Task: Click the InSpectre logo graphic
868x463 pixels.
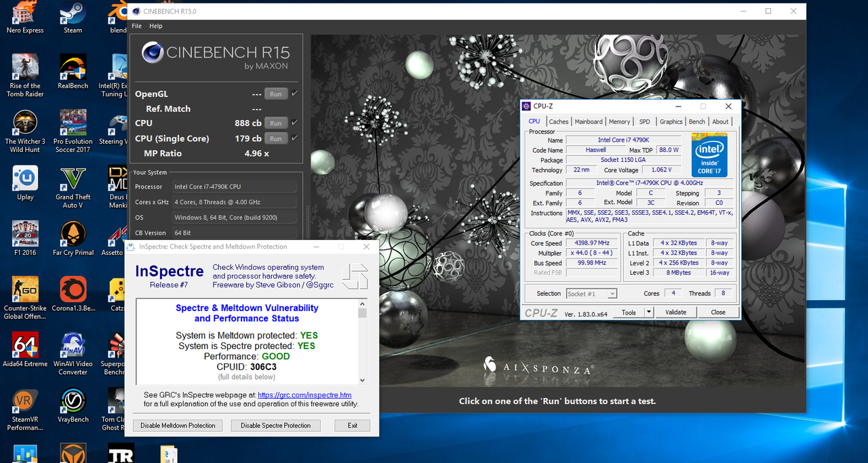Action: [354, 276]
